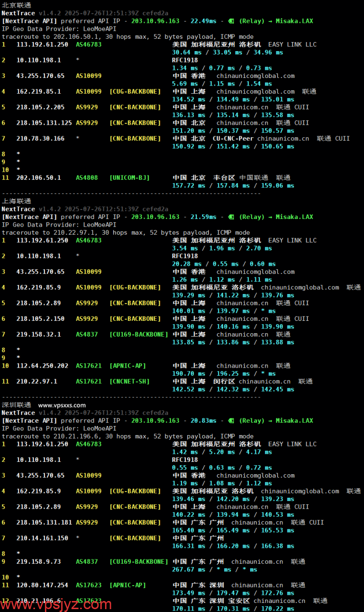Select hop IP 218.105.2.150
The height and width of the screenshot is (612, 364).
point(41,319)
